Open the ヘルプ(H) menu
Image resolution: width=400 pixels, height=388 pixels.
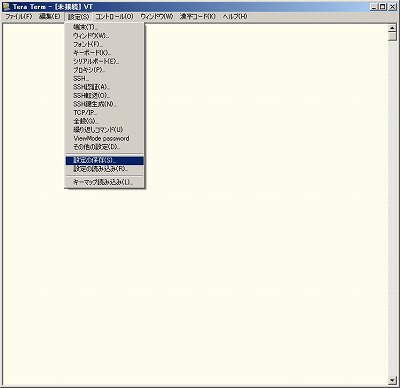235,16
